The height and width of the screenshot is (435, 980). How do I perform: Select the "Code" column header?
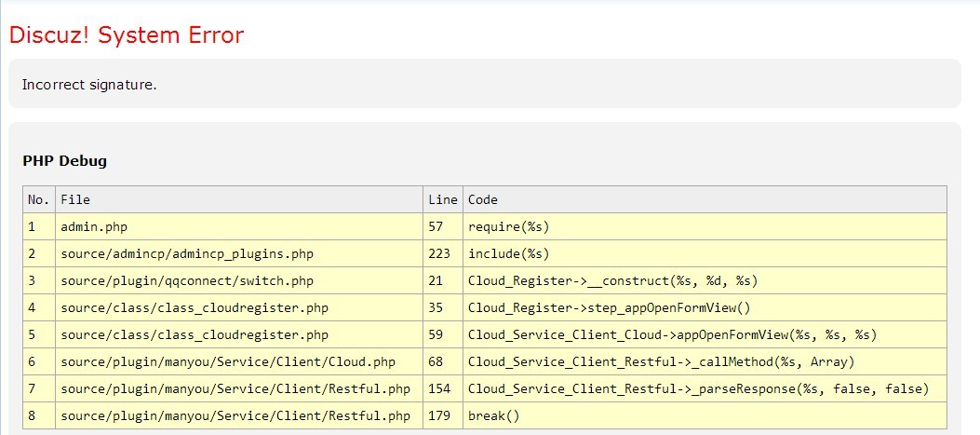(483, 199)
